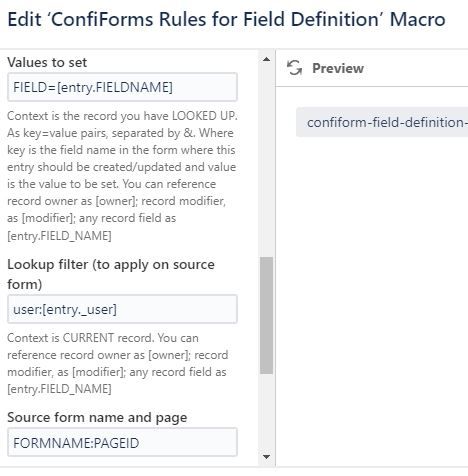Refresh the macro preview with the circular arrows icon
This screenshot has height=476, width=468.
point(294,68)
